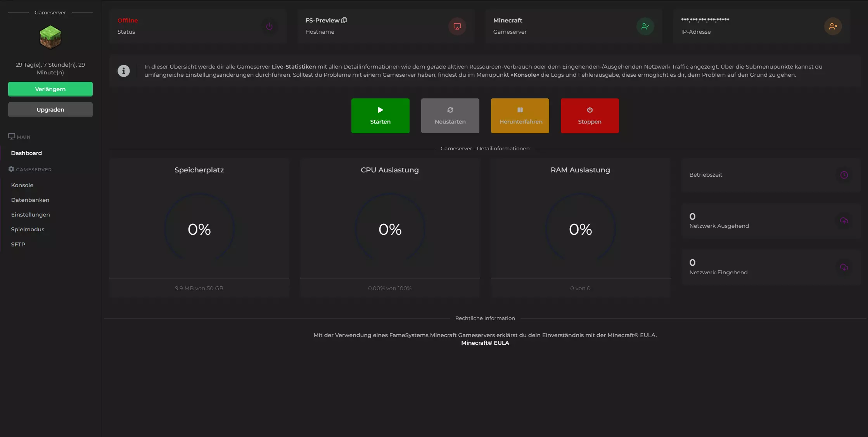
Task: Click the info icon in notice banner
Action: pyautogui.click(x=124, y=71)
